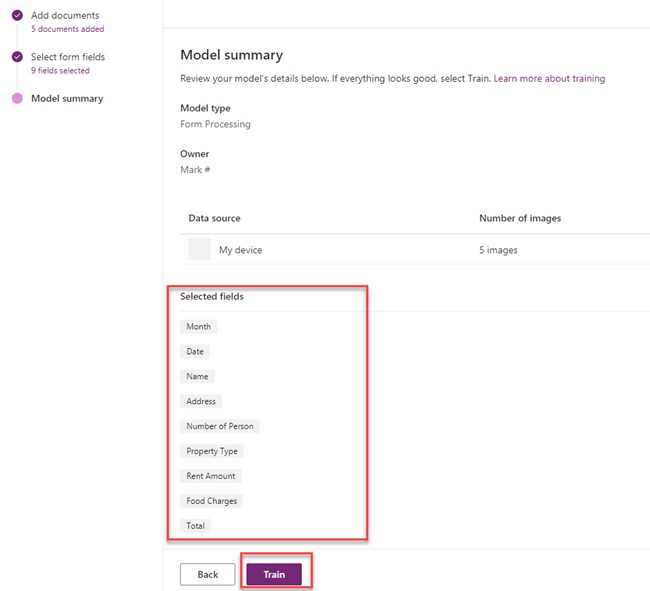Screen dimensions: 650x591
Task: Click the Select form fields checkmark icon
Action: coord(17,57)
